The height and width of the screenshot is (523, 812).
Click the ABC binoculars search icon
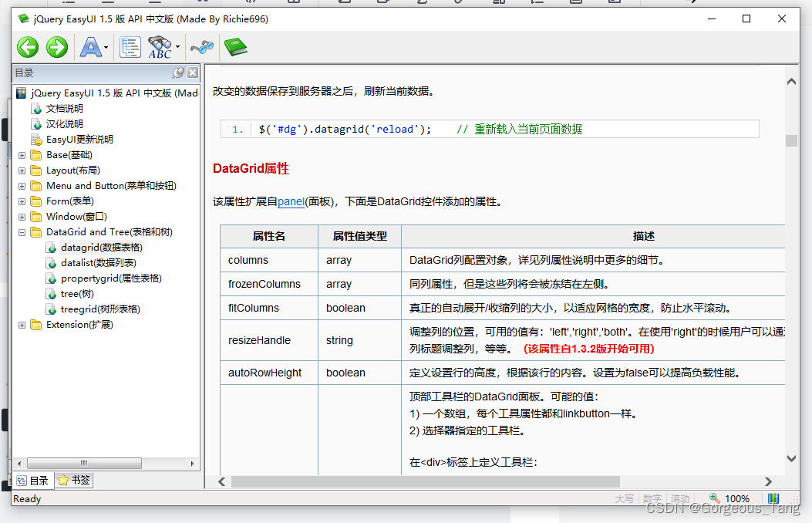[158, 47]
